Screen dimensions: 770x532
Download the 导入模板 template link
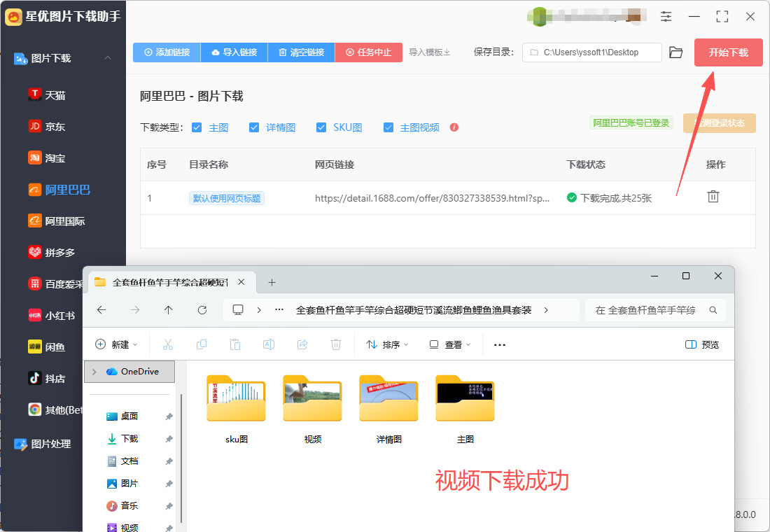tap(430, 52)
